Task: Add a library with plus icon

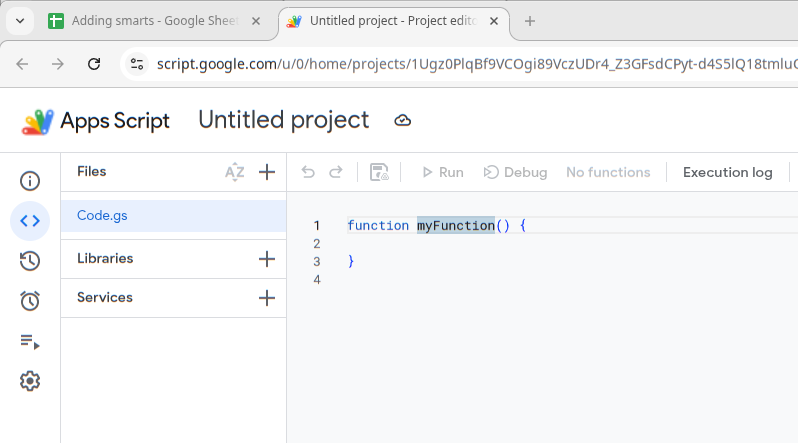Action: click(x=267, y=259)
